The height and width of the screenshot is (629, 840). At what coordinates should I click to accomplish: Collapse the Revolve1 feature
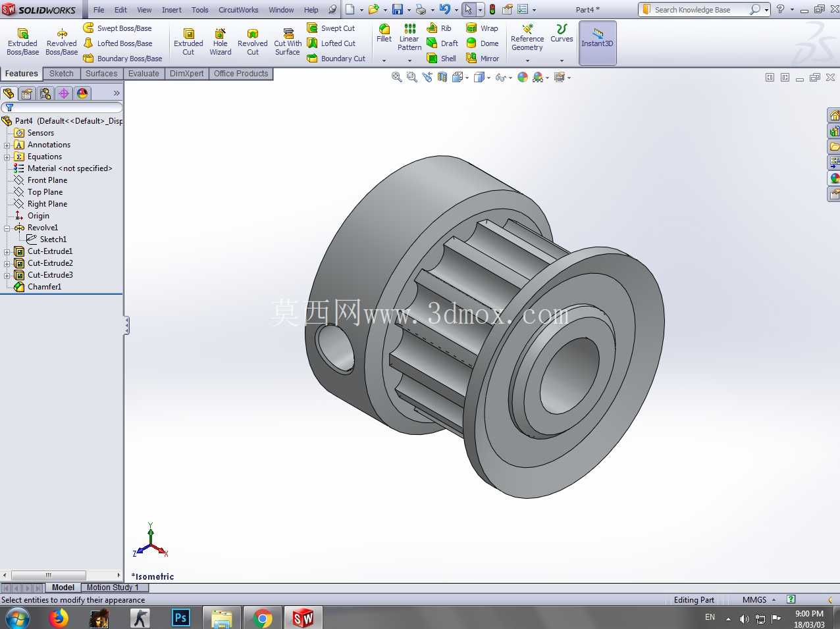7,228
